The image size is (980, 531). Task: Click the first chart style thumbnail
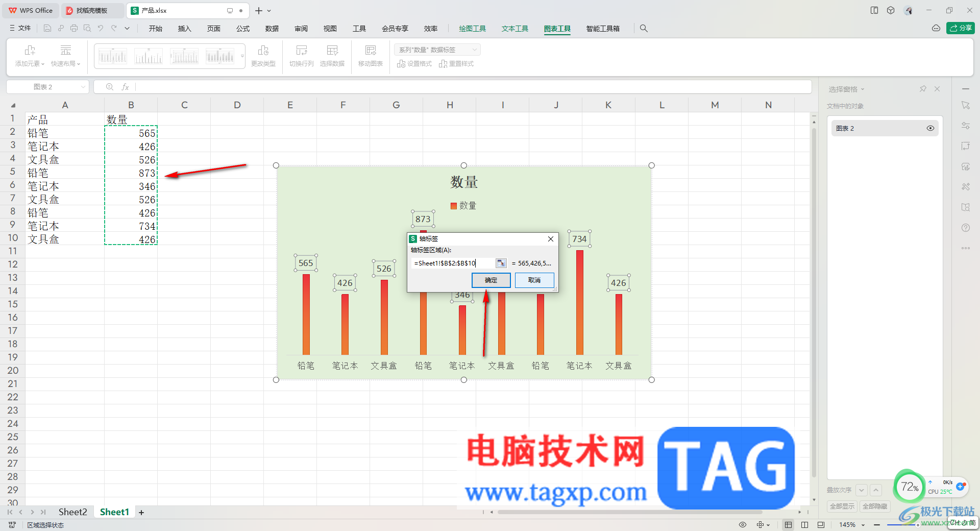pyautogui.click(x=112, y=56)
